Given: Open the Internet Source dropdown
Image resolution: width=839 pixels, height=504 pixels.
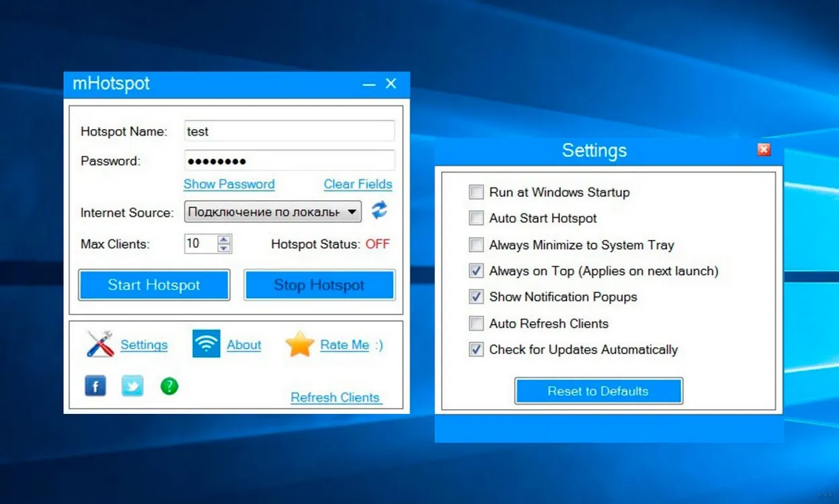Looking at the screenshot, I should [273, 212].
